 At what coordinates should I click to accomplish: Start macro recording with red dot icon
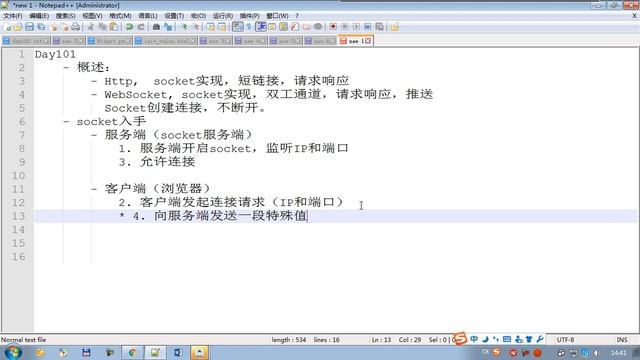pyautogui.click(x=333, y=27)
